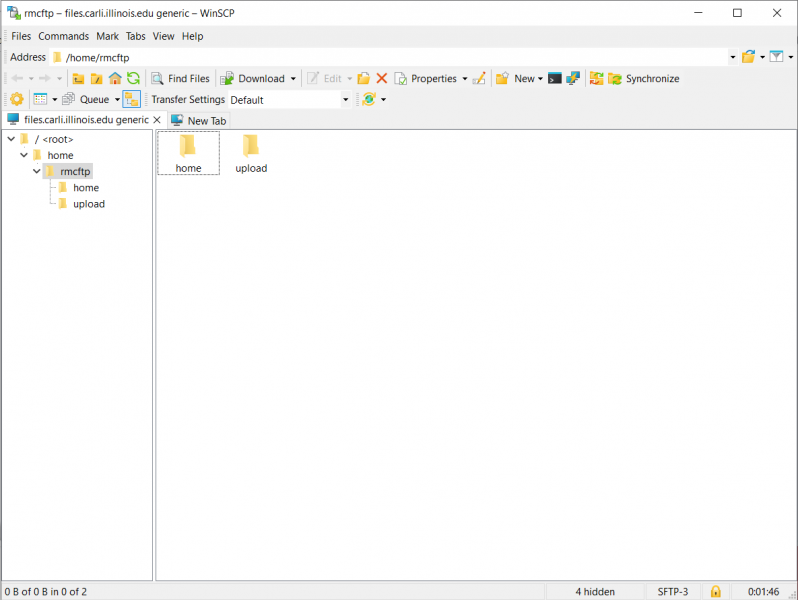Click the parent directory folder icon

(x=78, y=79)
